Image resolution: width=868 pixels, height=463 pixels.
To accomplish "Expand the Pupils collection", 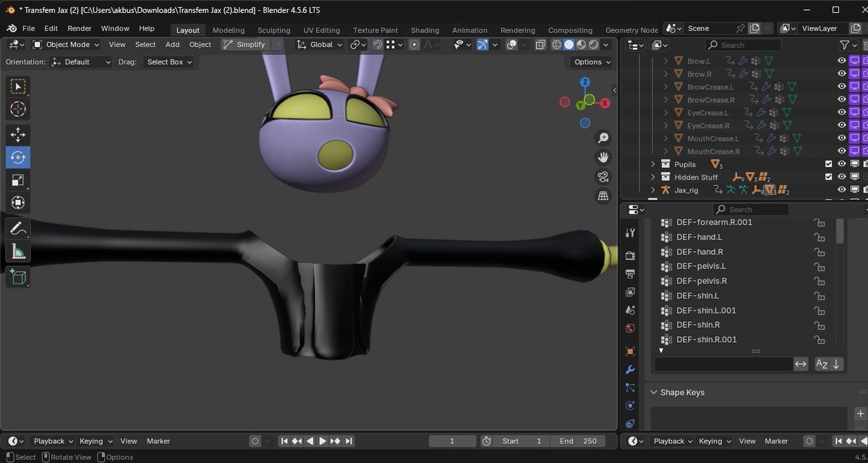I will 653,164.
